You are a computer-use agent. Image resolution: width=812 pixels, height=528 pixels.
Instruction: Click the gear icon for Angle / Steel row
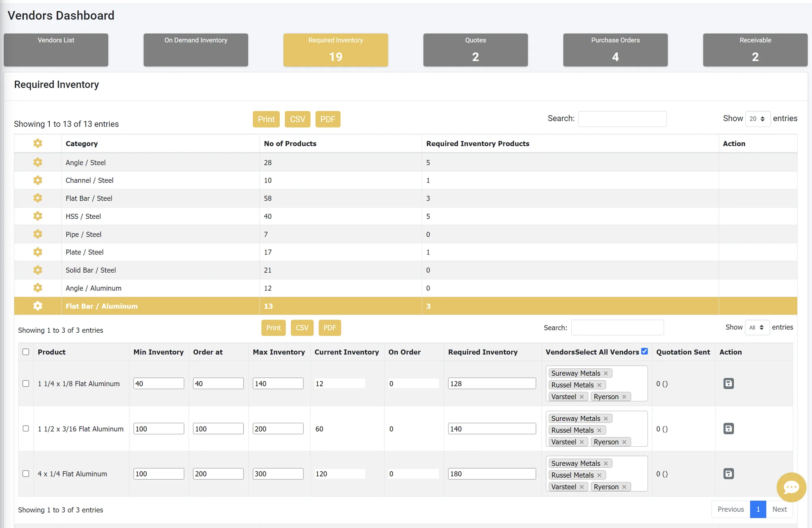point(38,162)
